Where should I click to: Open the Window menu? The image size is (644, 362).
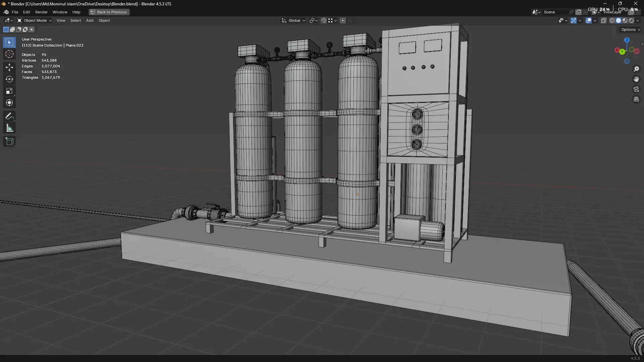pos(60,12)
